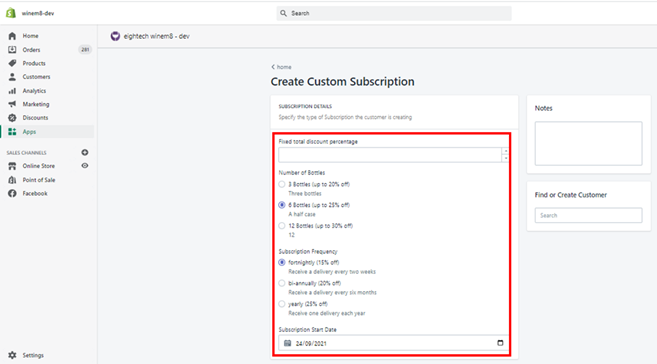Select 6 Bottles (up to 25% off)
The width and height of the screenshot is (657, 364).
click(x=282, y=205)
